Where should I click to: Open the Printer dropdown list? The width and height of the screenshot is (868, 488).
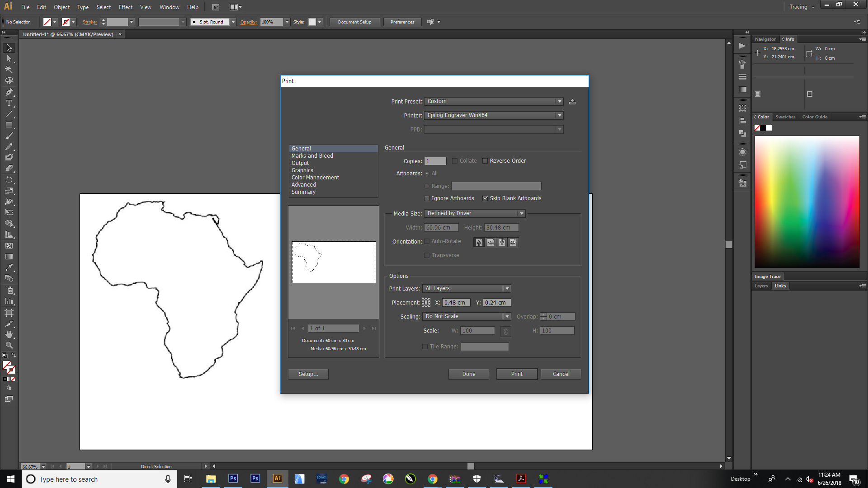pyautogui.click(x=559, y=115)
